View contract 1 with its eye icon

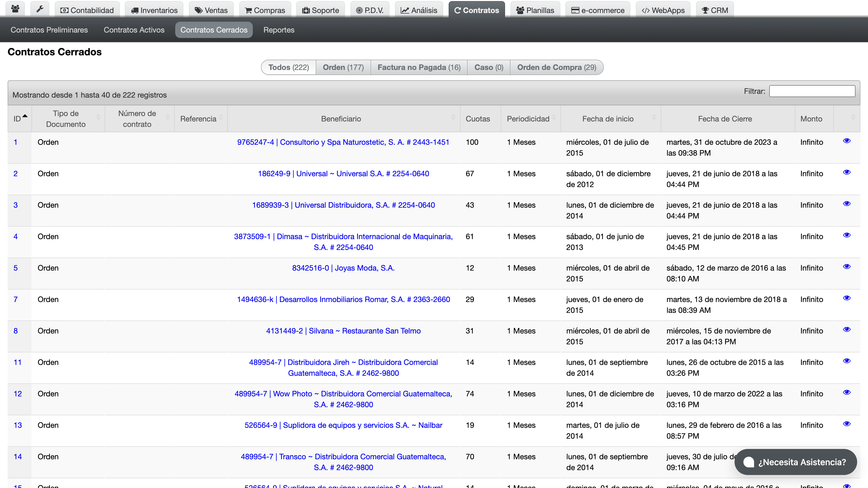[846, 141]
